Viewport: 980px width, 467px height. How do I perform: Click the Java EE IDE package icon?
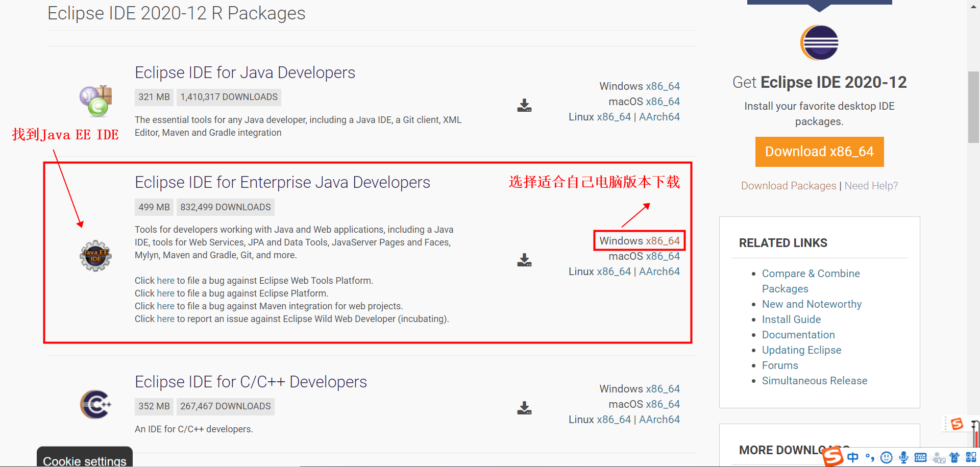(x=95, y=256)
